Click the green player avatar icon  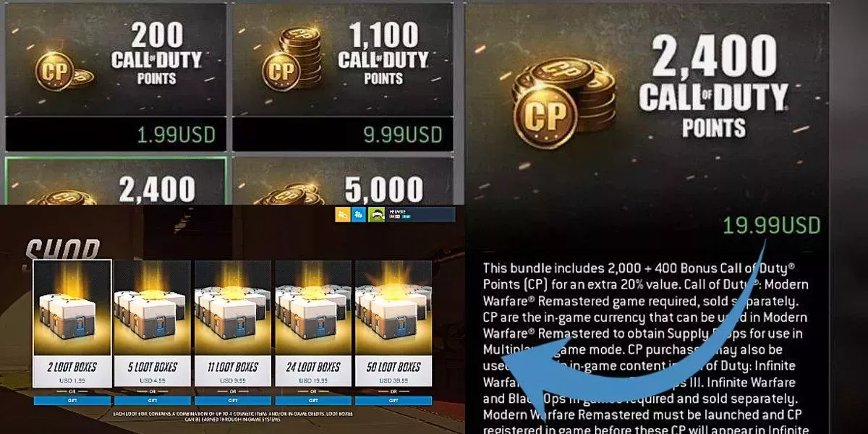(377, 215)
